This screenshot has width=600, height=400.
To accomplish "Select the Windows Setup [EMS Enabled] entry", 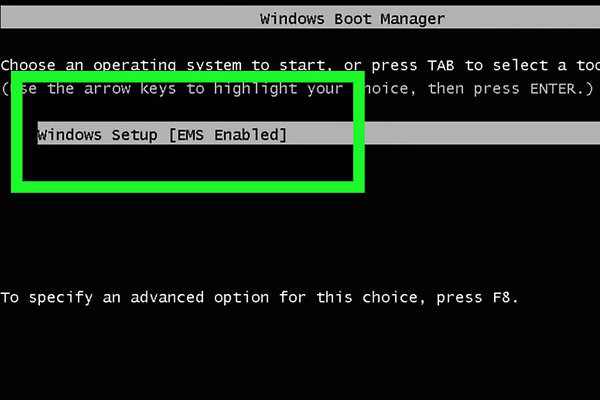I will [x=162, y=134].
